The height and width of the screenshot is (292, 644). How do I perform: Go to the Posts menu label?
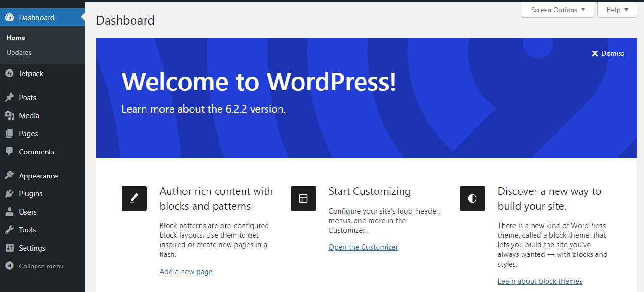pyautogui.click(x=27, y=97)
